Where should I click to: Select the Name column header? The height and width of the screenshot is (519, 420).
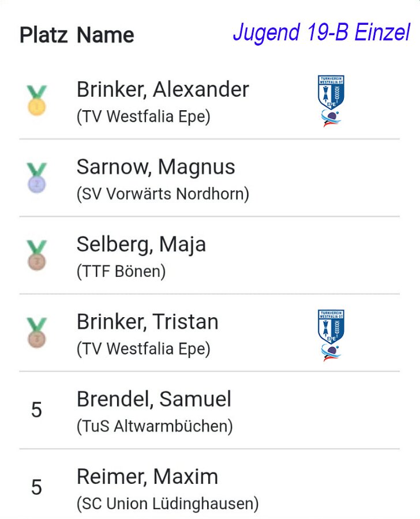pyautogui.click(x=106, y=35)
